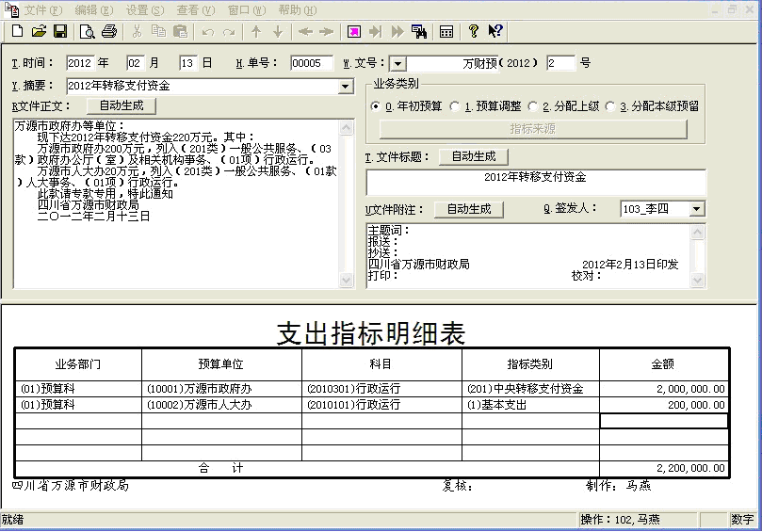
Task: Click the highlighted empty amount cell in third row
Action: click(x=664, y=421)
